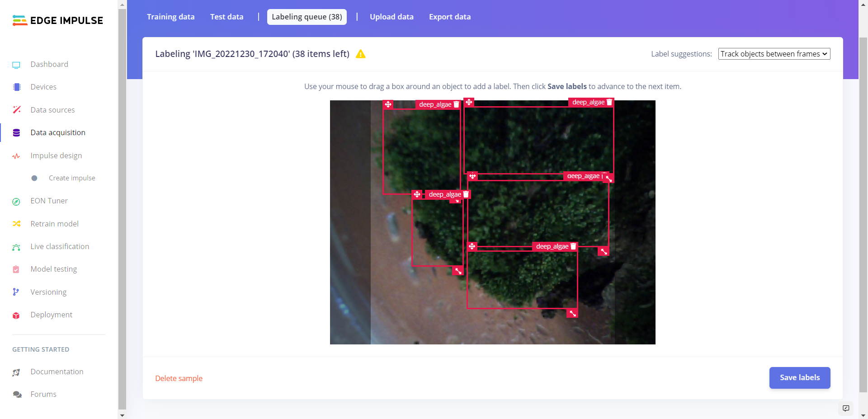Click the top-left box's deep_algae label
The image size is (868, 419).
click(435, 104)
